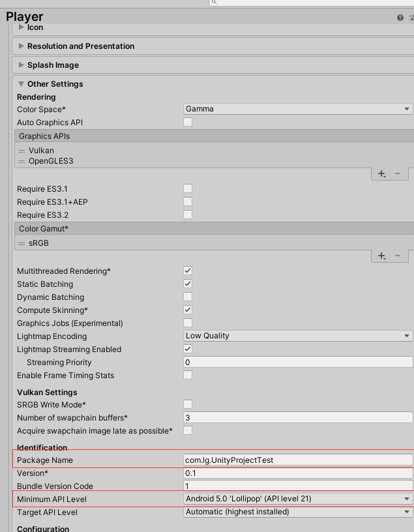Open the Lightmap Encoding dropdown
Viewport: 414px width, 532px height.
click(298, 336)
